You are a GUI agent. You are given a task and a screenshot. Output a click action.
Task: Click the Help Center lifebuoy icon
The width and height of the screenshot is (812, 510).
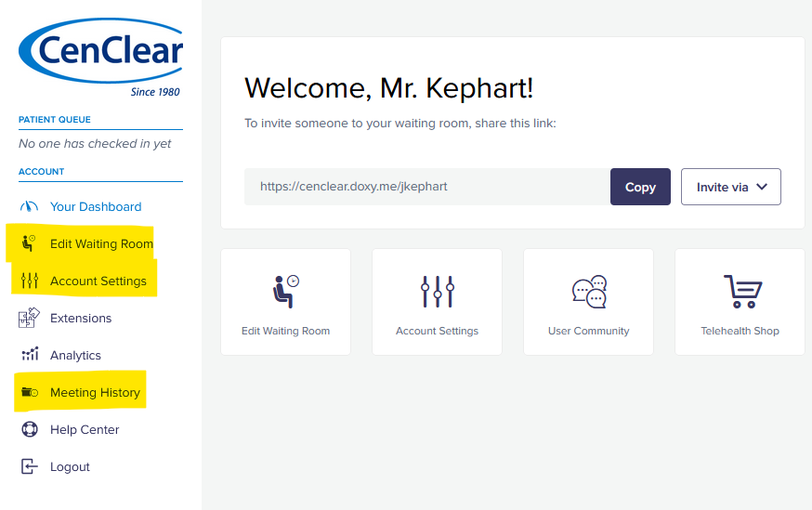click(x=30, y=429)
